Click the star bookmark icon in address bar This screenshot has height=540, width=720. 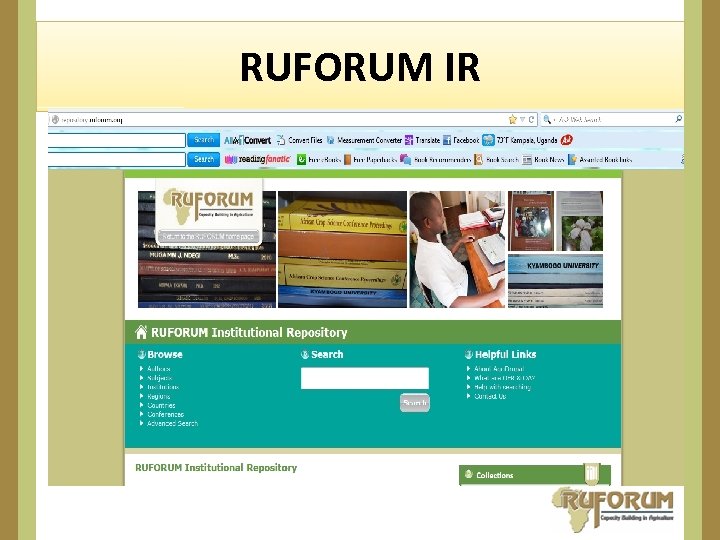click(512, 119)
